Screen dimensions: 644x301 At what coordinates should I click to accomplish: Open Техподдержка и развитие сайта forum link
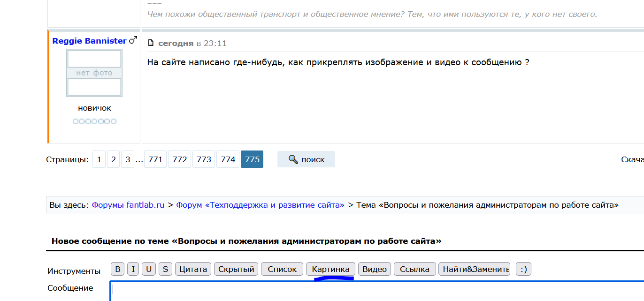click(x=260, y=205)
